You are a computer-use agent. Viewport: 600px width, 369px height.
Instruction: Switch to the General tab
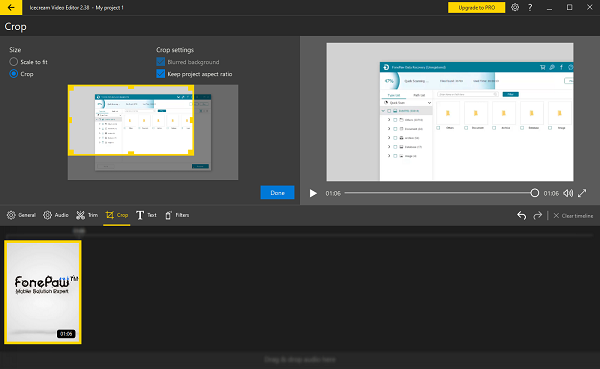tap(21, 215)
